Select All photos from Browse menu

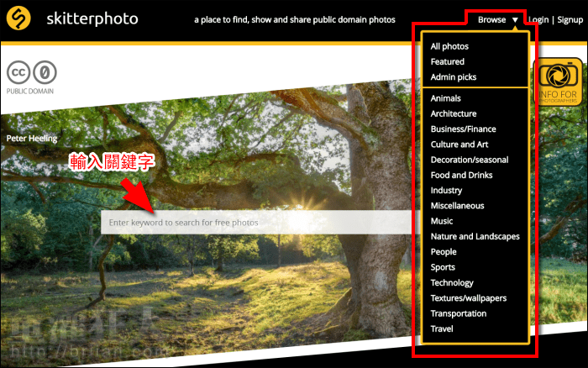(x=449, y=46)
